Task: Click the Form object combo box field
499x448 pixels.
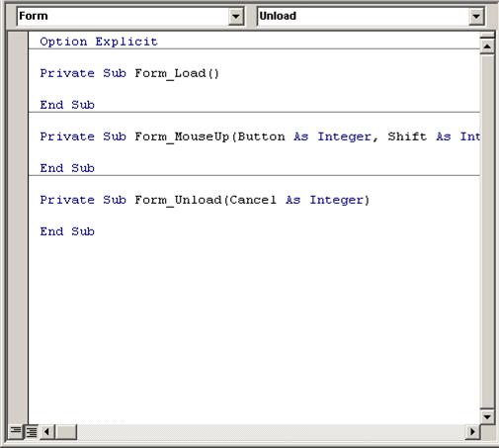Action: 130,16
